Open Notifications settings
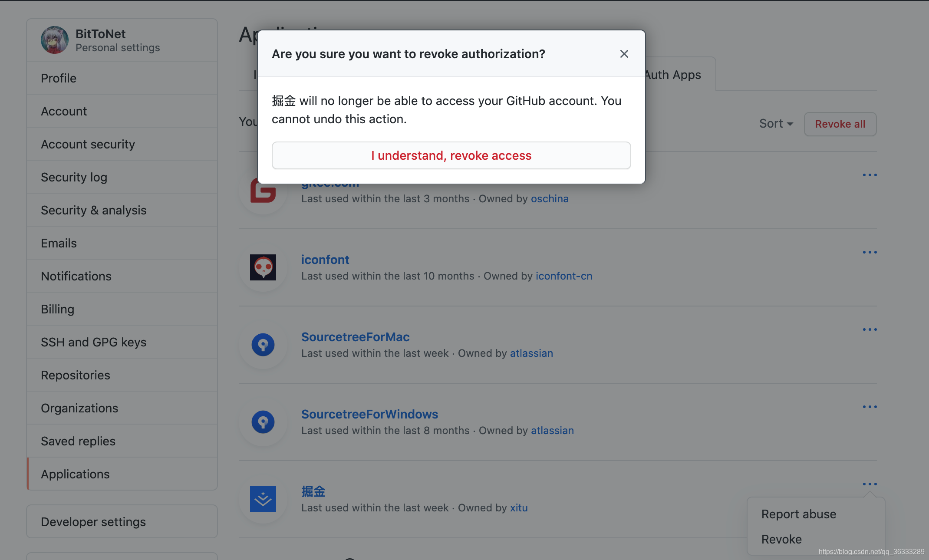Viewport: 929px width, 560px height. [122, 276]
